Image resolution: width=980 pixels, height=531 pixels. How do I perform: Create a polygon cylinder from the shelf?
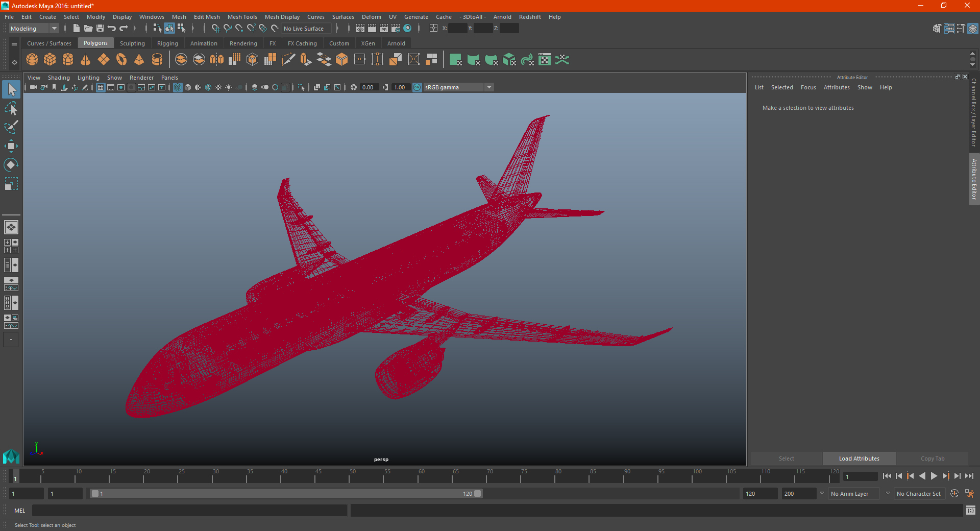68,60
